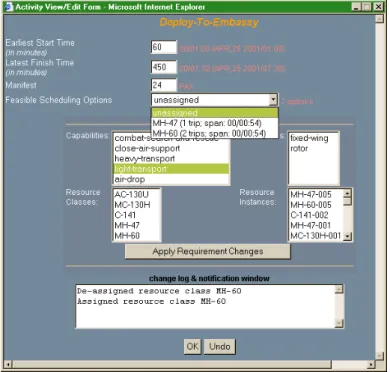
Task: Select light-transport capability
Action: 171,169
